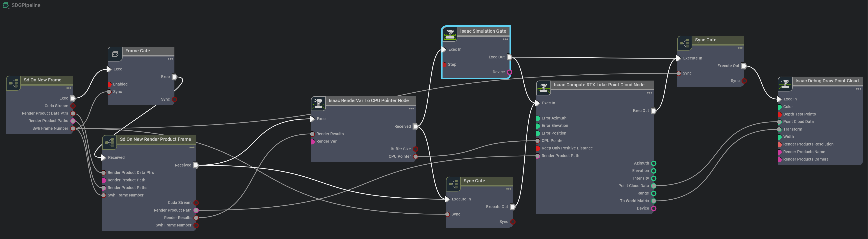The height and width of the screenshot is (239, 868).
Task: Click Render Var input on RenderVar node
Action: pos(312,142)
